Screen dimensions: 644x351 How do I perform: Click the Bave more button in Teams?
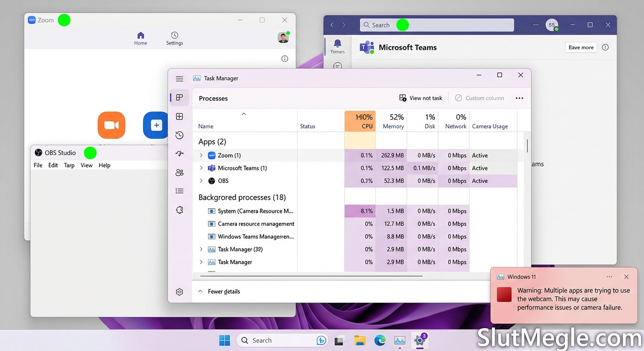[581, 48]
